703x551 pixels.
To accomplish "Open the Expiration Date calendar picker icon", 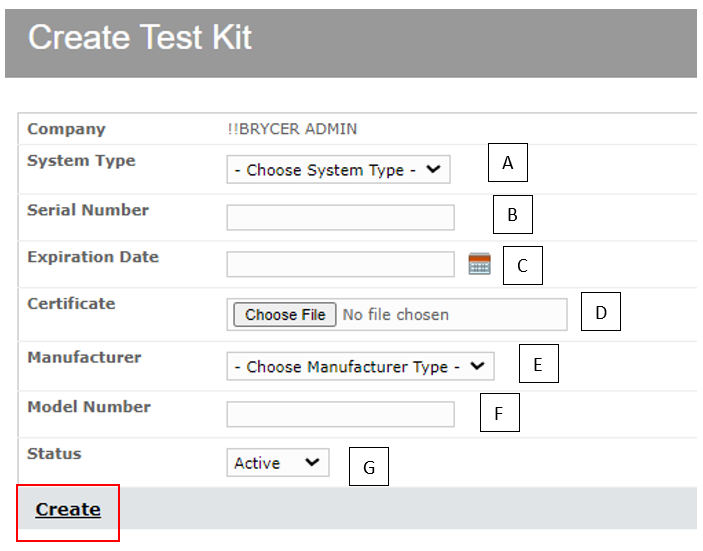I will tap(480, 265).
